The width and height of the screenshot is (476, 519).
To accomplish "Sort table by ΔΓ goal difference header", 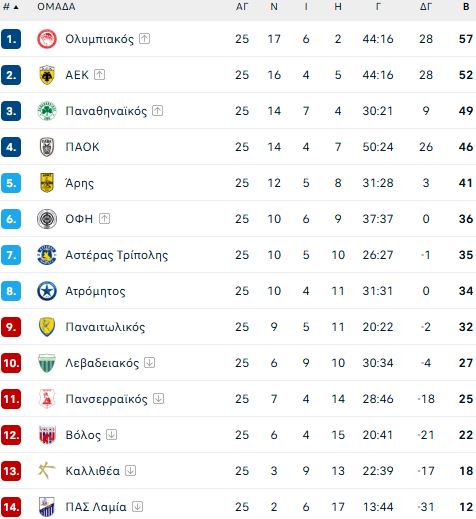I will pos(426,7).
